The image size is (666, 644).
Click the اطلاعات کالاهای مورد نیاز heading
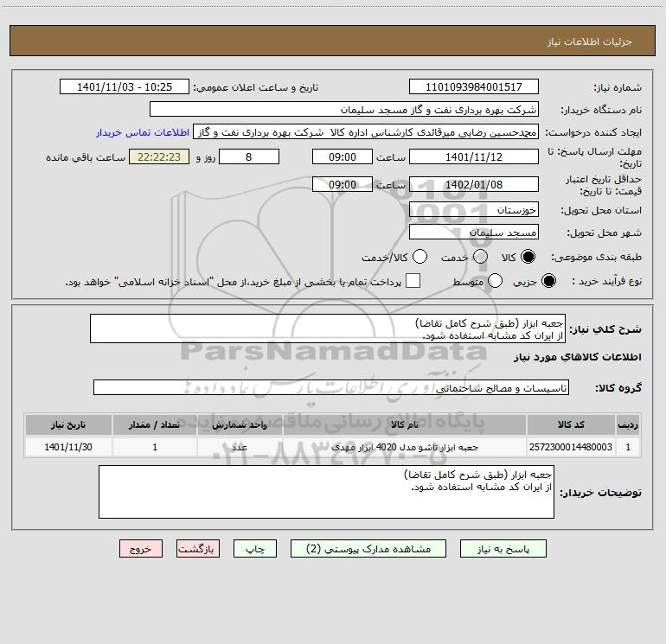point(577,357)
